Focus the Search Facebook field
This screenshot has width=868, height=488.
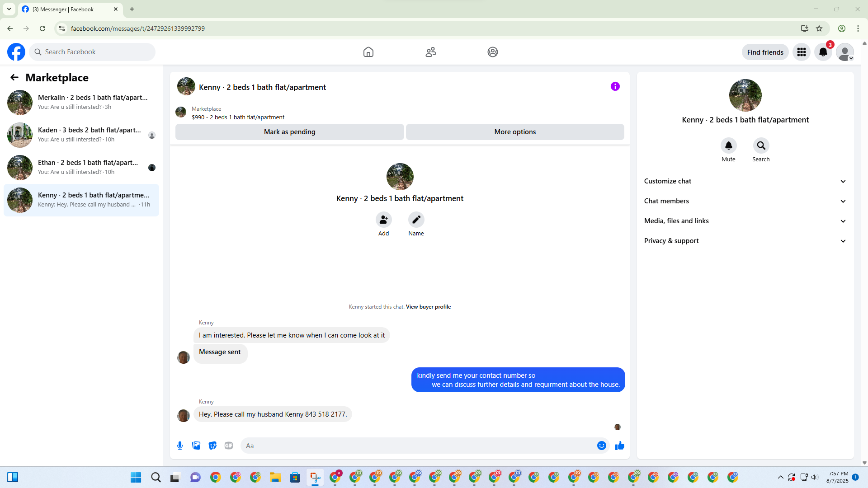point(92,52)
